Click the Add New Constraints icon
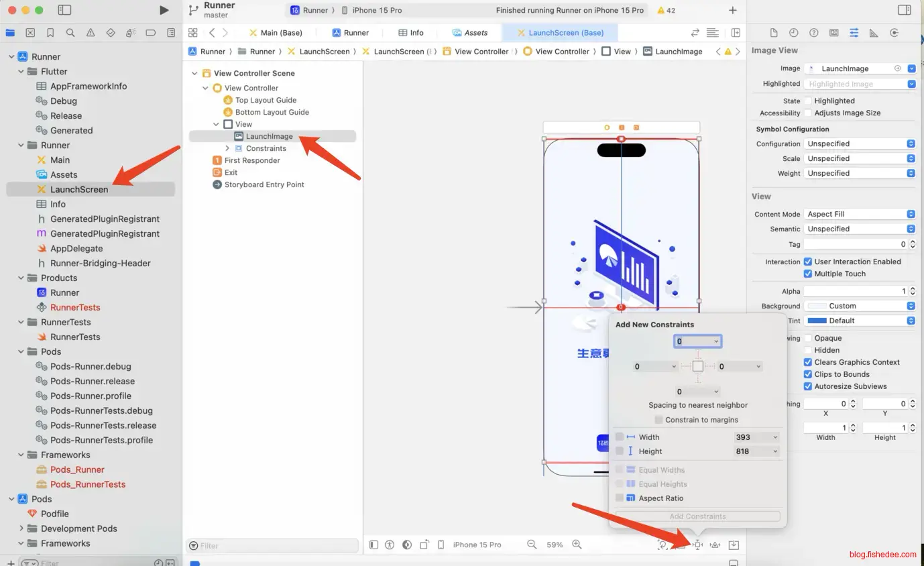This screenshot has width=924, height=566. click(697, 545)
